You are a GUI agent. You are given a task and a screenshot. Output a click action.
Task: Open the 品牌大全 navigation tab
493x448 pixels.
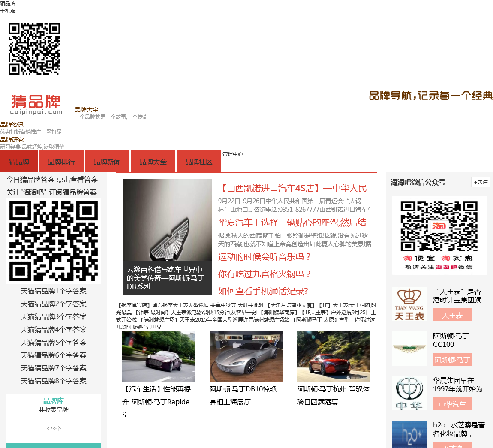153,162
